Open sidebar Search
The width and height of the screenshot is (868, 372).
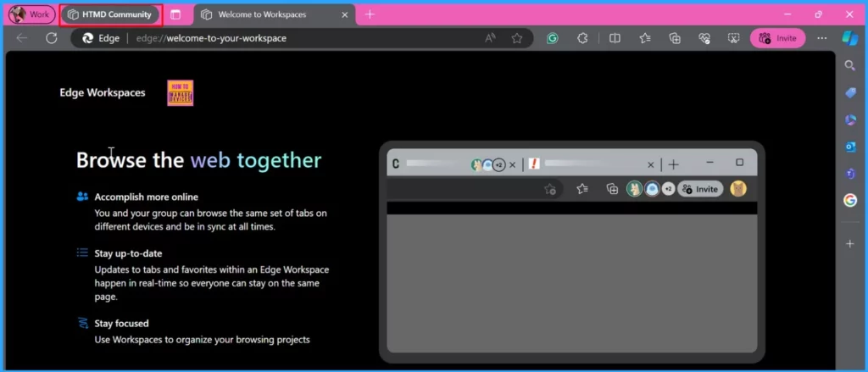[849, 66]
